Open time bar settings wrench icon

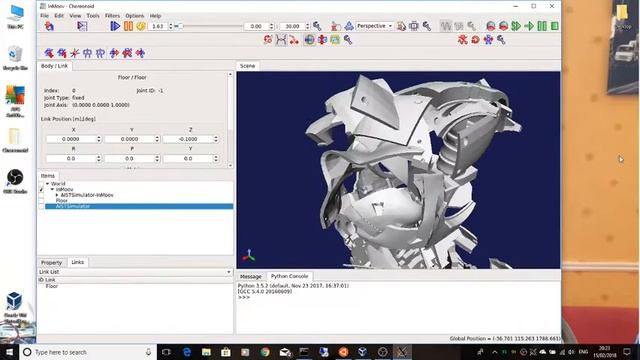click(x=317, y=26)
